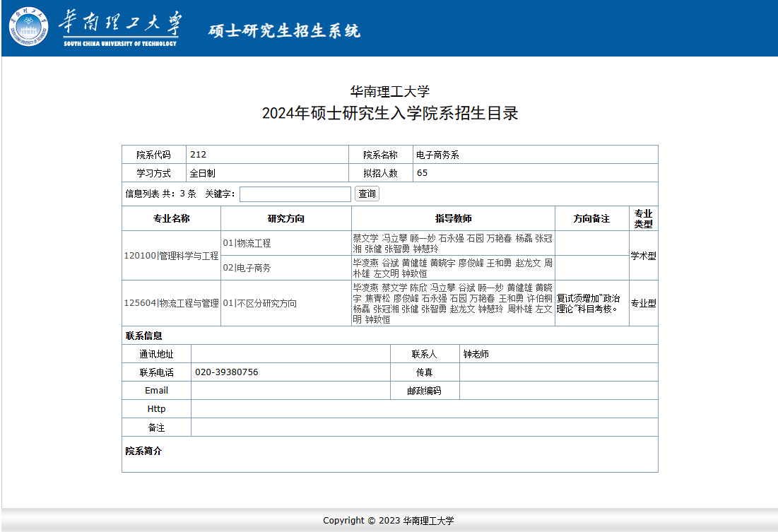This screenshot has width=778, height=532.
Task: Click the 研究方向 column header
Action: (285, 218)
